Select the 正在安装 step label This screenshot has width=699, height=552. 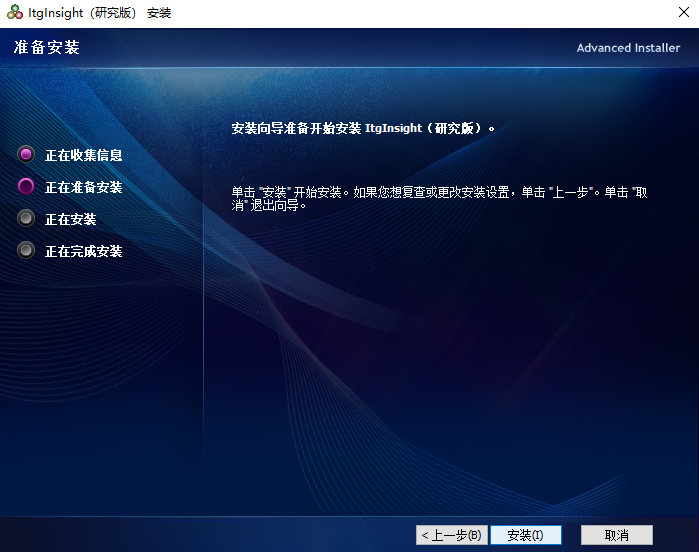click(70, 219)
